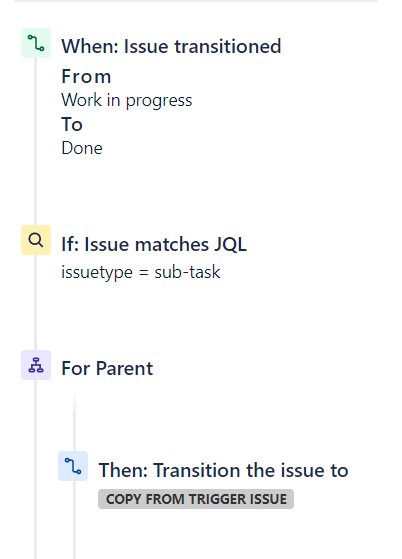Click the blue Transition issue action icon
The height and width of the screenshot is (559, 402).
click(73, 466)
